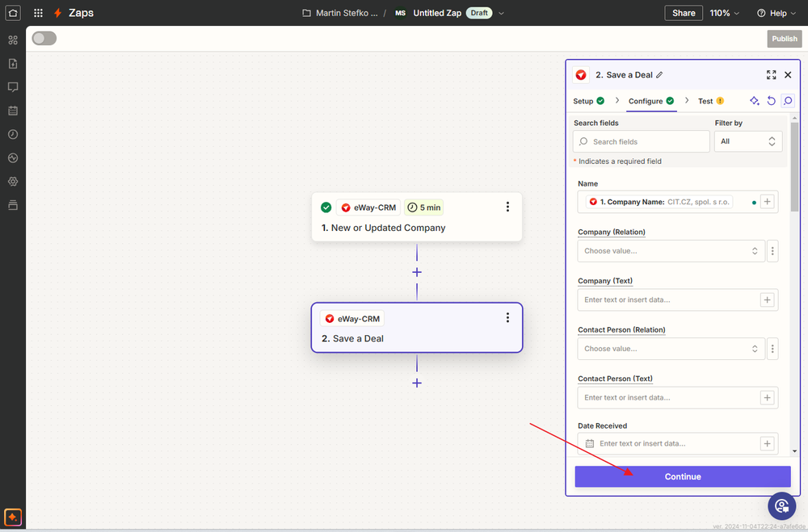Screen dimensions: 808x532
Task: Open the settings gear in sidebar
Action: 13,182
